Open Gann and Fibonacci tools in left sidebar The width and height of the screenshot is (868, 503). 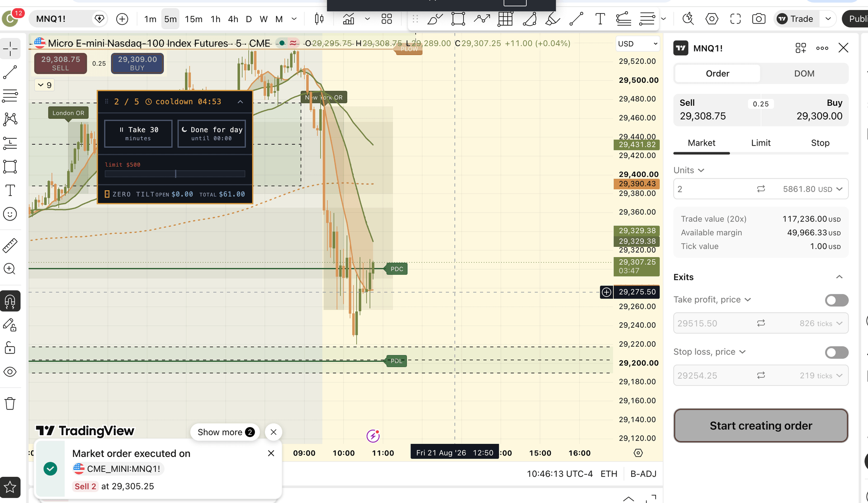pyautogui.click(x=10, y=96)
